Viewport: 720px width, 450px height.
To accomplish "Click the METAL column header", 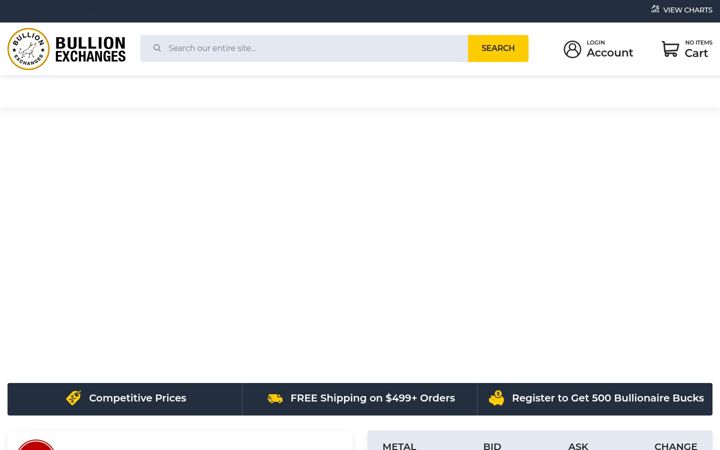I will click(x=399, y=446).
